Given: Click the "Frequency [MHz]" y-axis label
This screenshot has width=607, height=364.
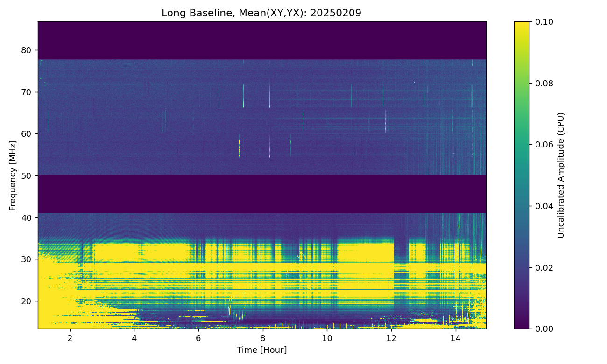Looking at the screenshot, I should 13,175.
